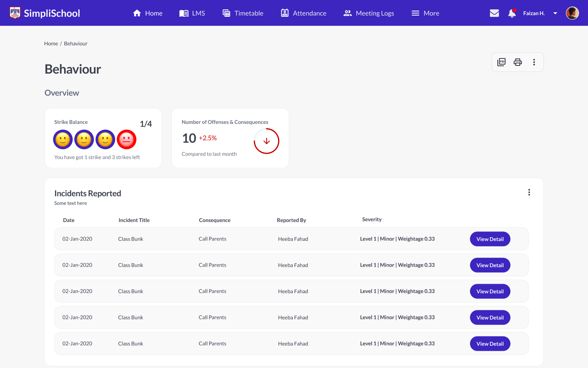Open the mail envelope icon
588x368 pixels.
(x=494, y=13)
